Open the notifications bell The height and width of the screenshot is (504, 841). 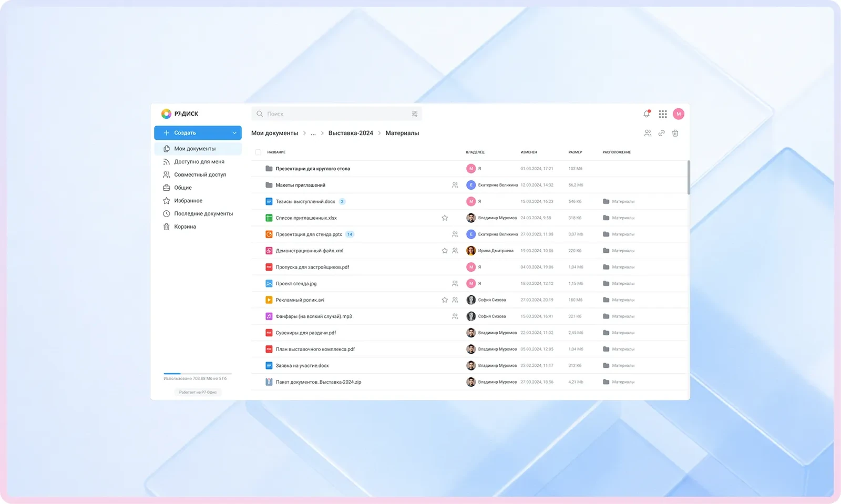click(x=647, y=114)
